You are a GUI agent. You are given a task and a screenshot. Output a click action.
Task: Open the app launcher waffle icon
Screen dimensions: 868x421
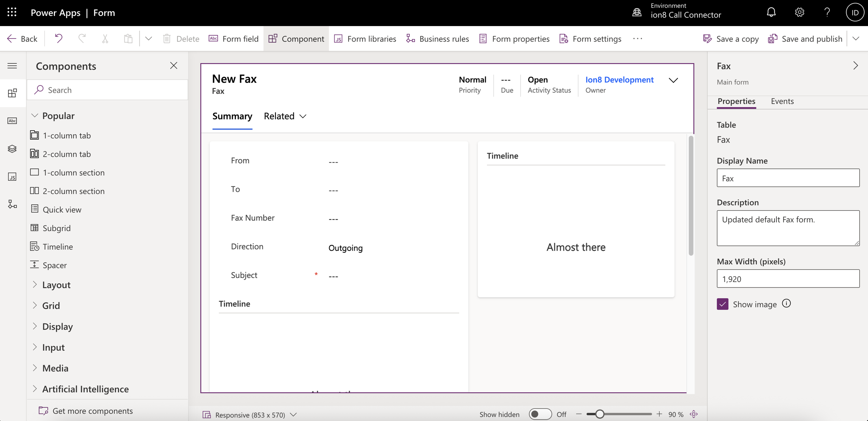click(x=12, y=13)
